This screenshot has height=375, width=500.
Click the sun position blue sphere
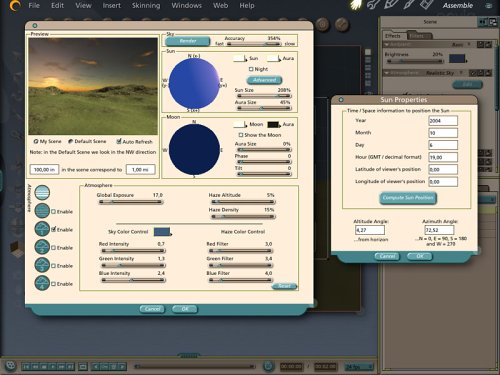coord(194,84)
